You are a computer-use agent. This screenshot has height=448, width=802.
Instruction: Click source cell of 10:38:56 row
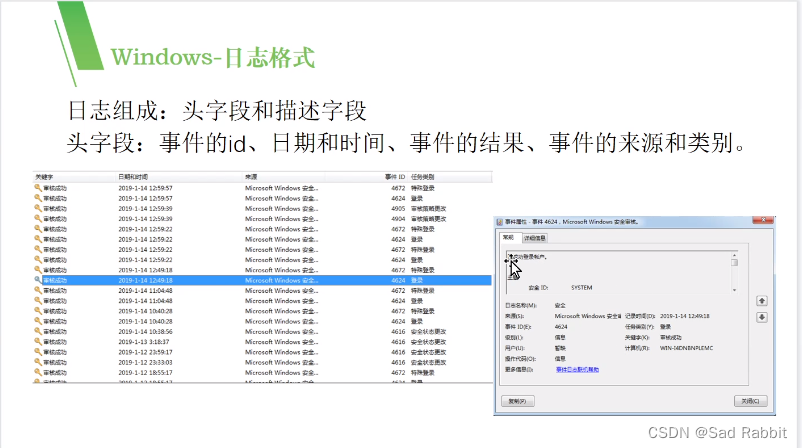[x=281, y=331]
